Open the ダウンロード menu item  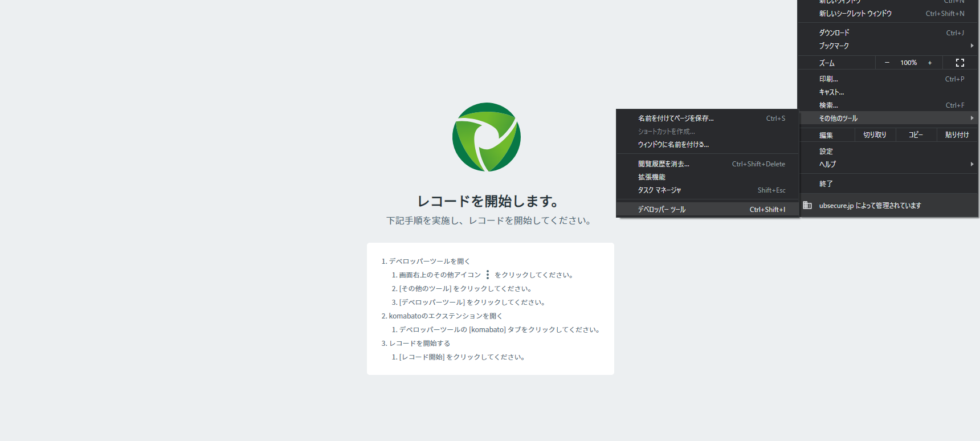point(888,32)
